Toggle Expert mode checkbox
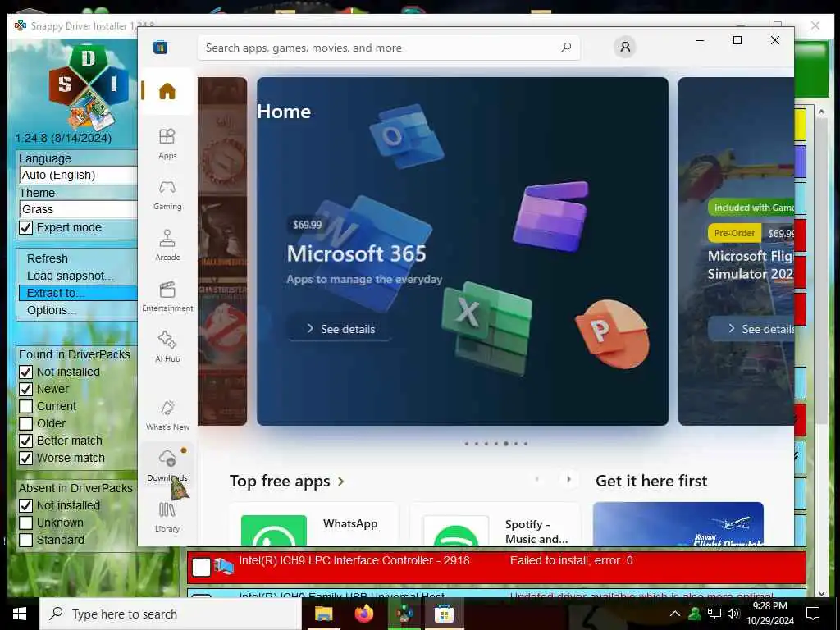This screenshot has height=630, width=840. tap(25, 228)
